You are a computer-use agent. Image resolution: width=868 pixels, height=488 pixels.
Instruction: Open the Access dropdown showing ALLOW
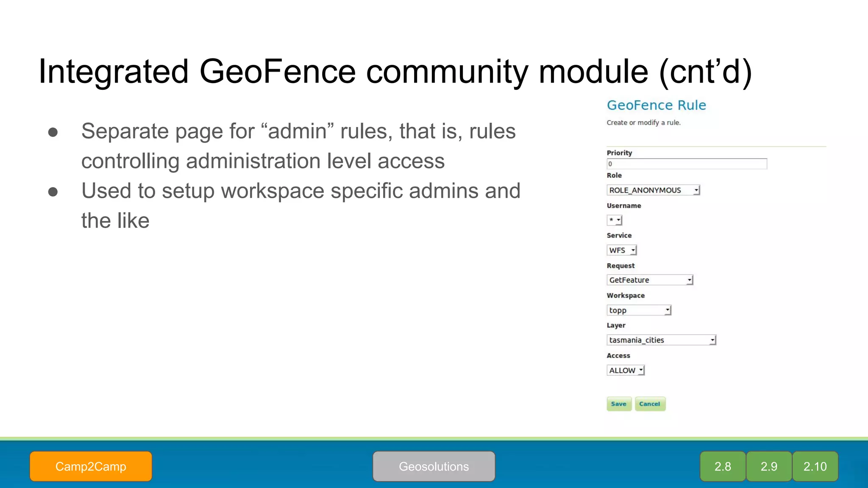tap(626, 370)
